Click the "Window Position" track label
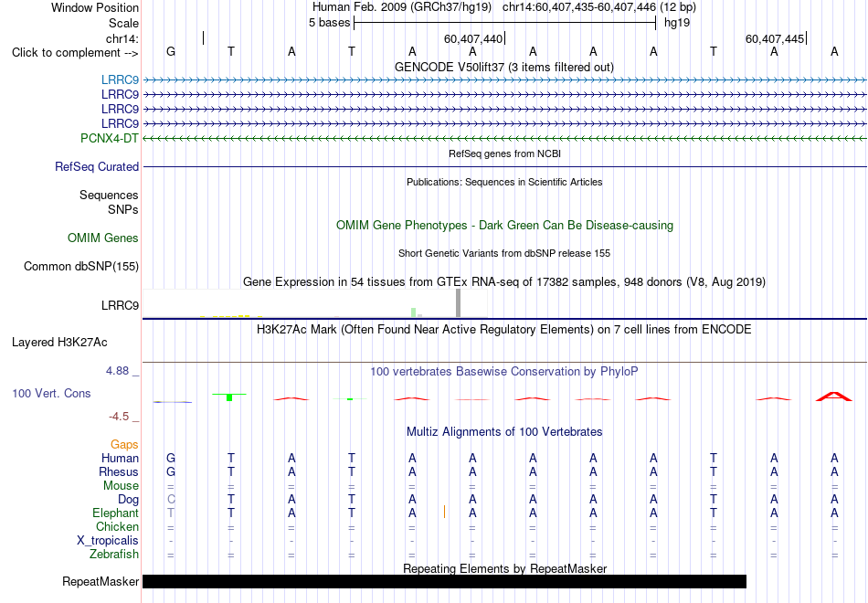This screenshot has height=603, width=868. click(x=95, y=7)
